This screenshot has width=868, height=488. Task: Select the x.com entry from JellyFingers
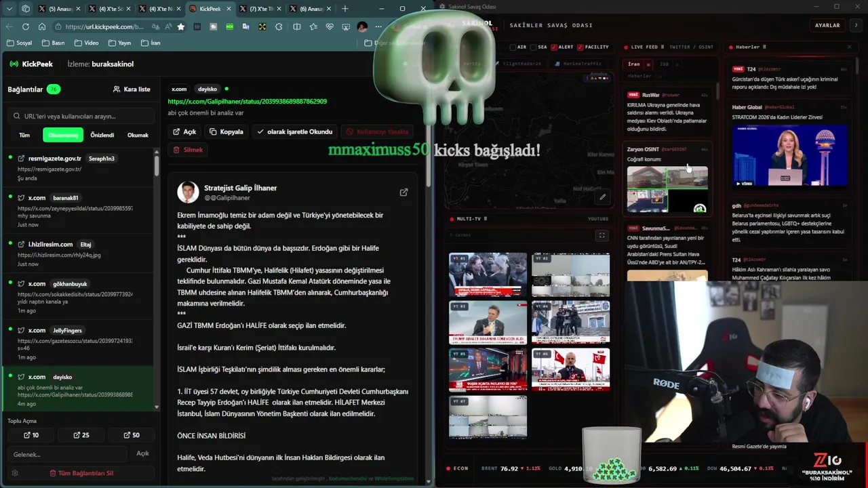[x=77, y=343]
